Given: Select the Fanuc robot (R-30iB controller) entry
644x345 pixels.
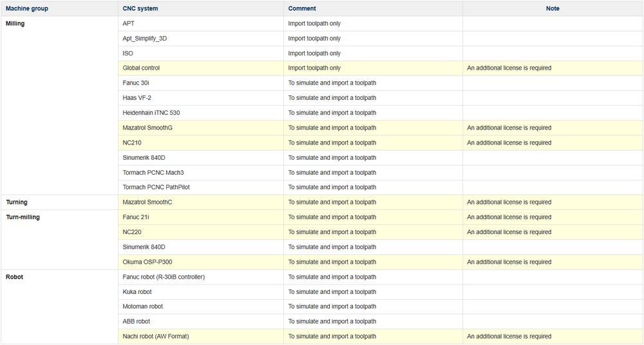Looking at the screenshot, I should click(164, 277).
